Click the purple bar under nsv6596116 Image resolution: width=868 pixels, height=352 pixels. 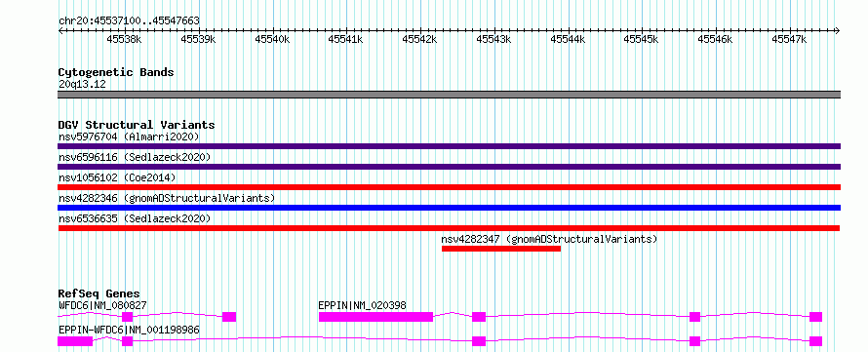(449, 167)
